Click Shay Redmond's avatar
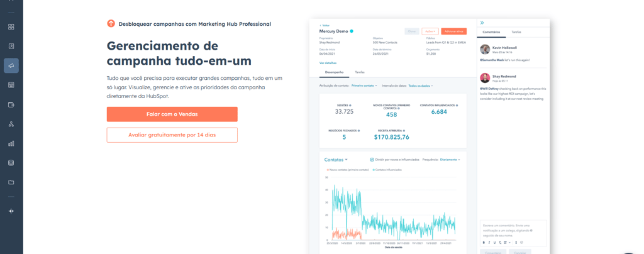Viewport: 644px width, 254px height. tap(485, 79)
